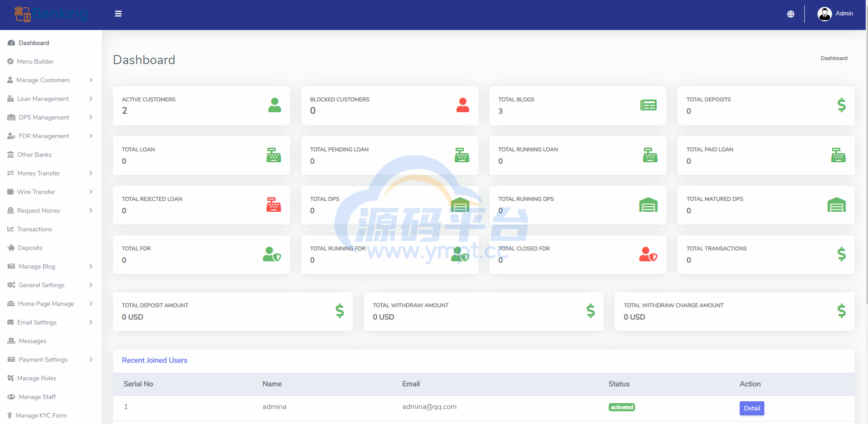Click the Dashboard breadcrumb link

(x=834, y=58)
